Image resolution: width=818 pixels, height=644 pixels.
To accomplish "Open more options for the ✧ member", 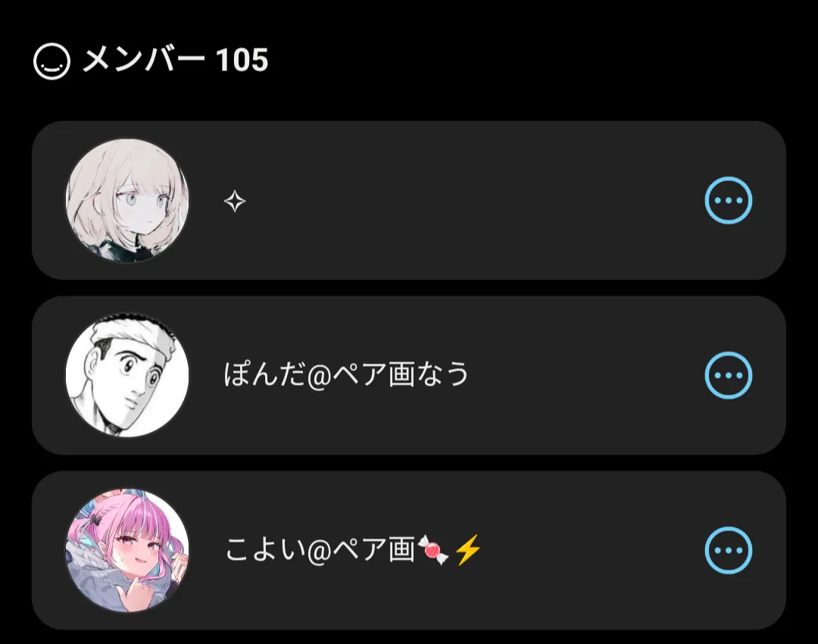I will (x=729, y=201).
